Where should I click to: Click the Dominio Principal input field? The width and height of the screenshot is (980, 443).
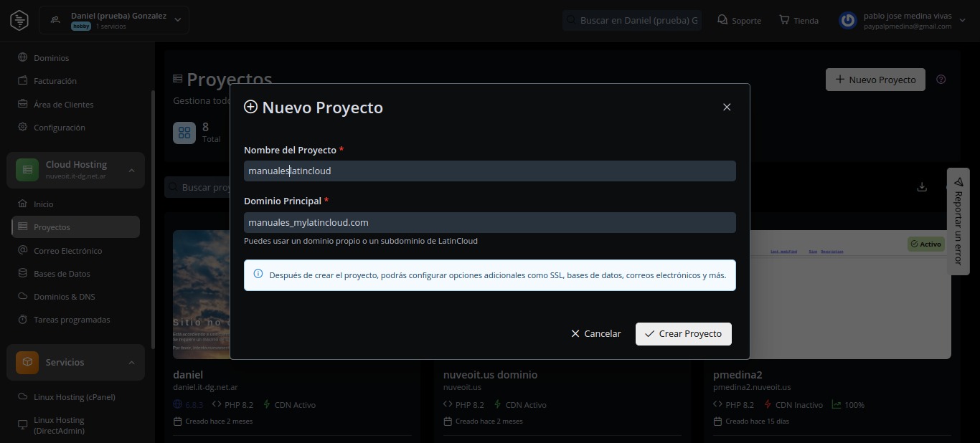coord(489,223)
